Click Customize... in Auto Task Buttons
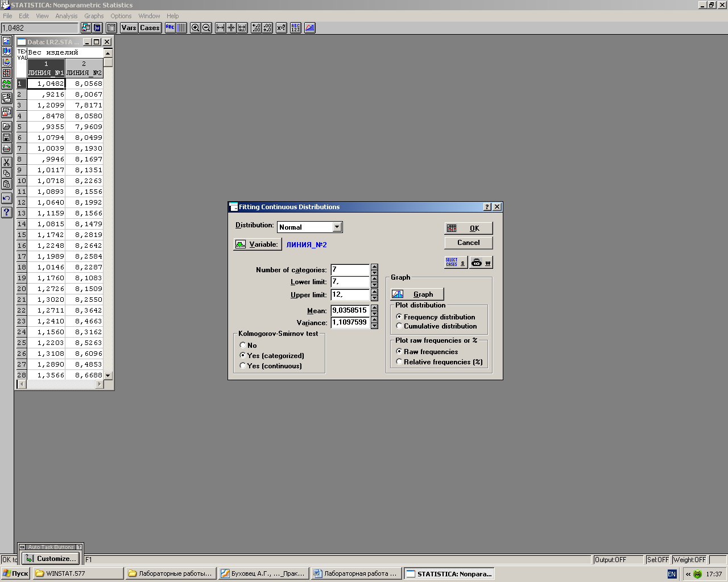Screen dimensions: 728x582 (51, 559)
